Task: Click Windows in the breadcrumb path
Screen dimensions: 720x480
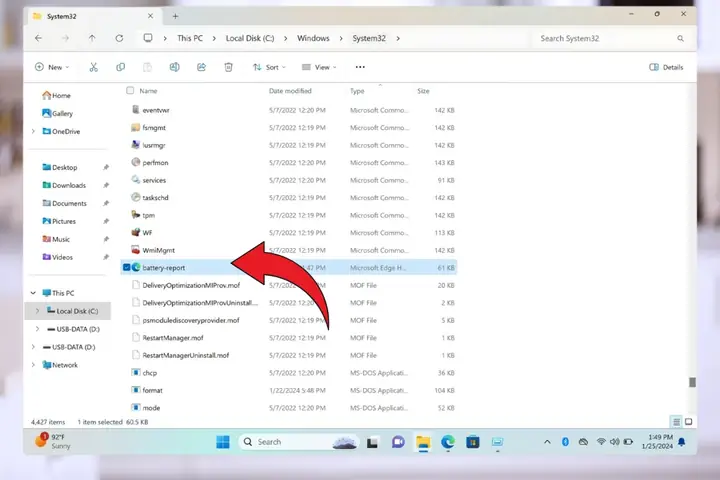Action: pyautogui.click(x=313, y=39)
